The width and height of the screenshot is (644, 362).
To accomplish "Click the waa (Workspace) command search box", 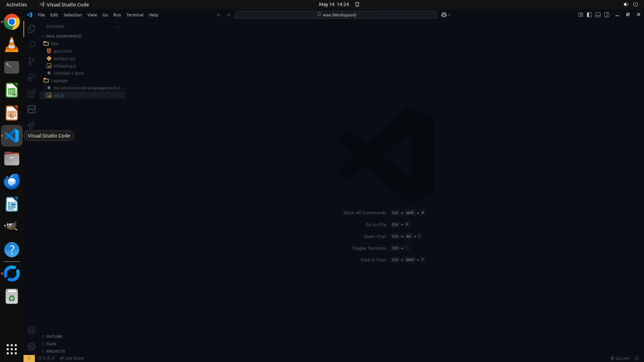I will [336, 15].
